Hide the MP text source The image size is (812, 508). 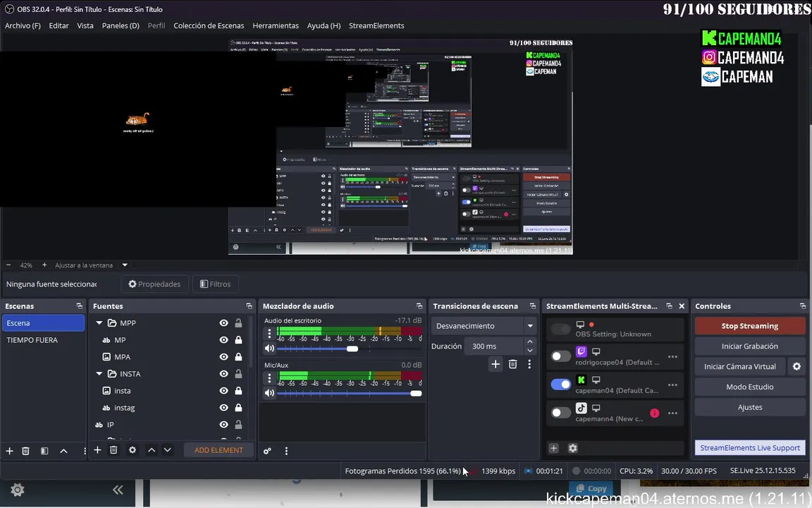[x=223, y=340]
